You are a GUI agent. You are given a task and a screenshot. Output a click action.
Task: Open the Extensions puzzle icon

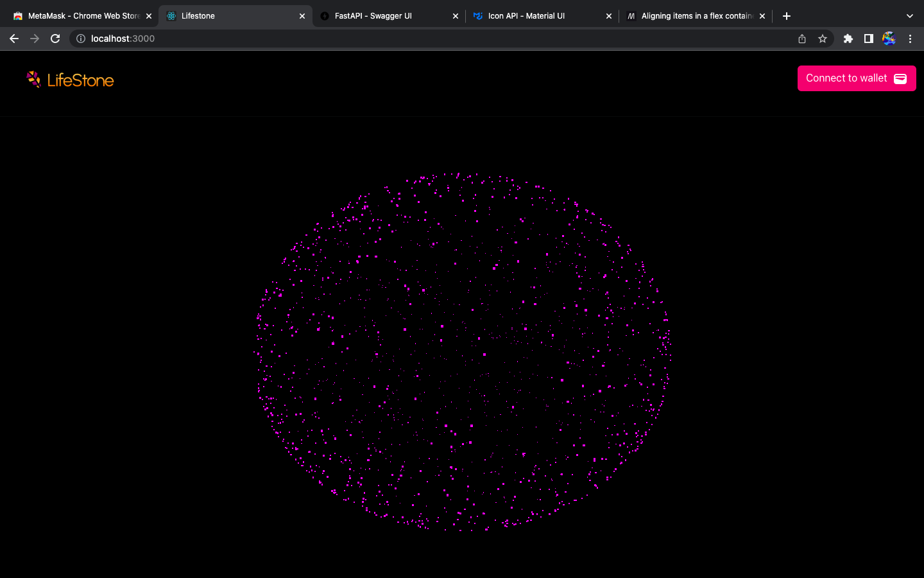click(848, 39)
